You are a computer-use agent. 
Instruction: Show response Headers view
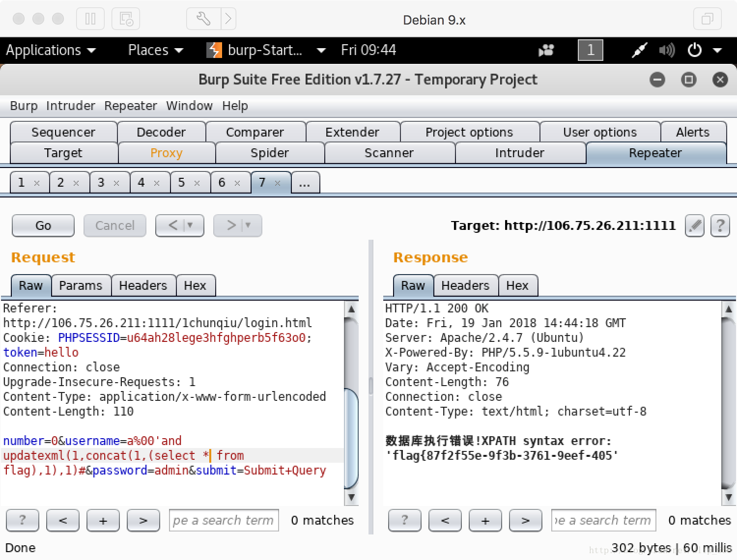(x=465, y=285)
